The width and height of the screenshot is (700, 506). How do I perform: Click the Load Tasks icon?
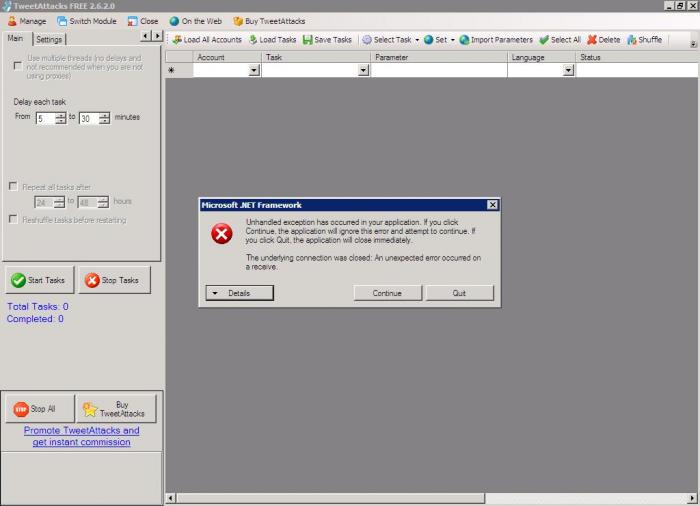click(x=253, y=40)
